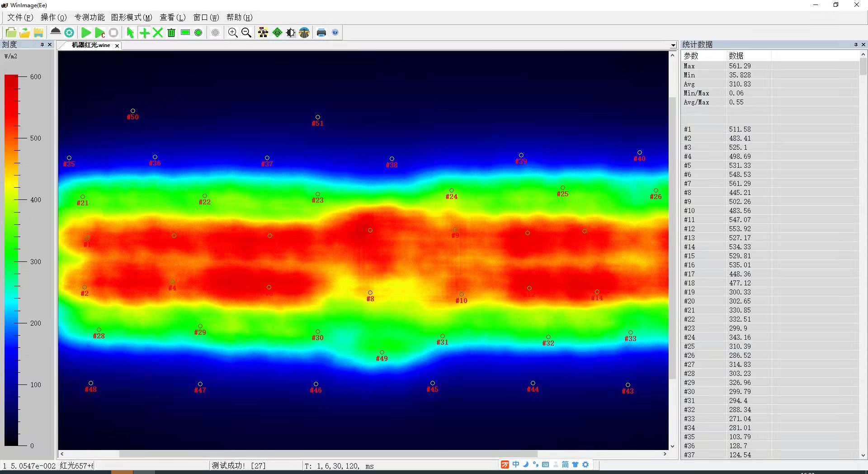Click the gray stop button in toolbar
868x474 pixels.
point(113,33)
